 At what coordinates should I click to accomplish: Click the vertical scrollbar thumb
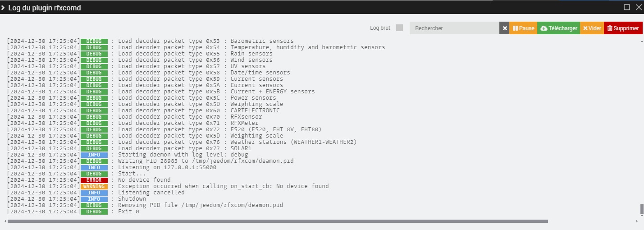(x=642, y=209)
